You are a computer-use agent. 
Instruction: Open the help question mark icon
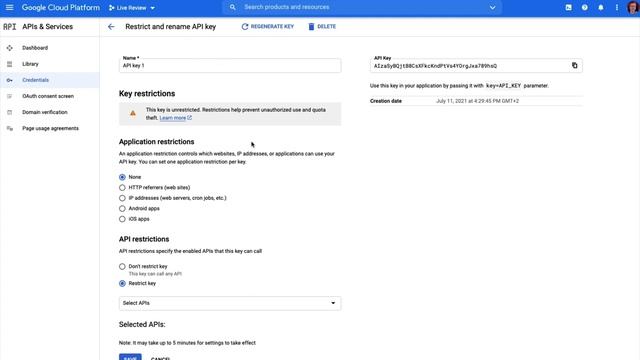[x=584, y=7]
